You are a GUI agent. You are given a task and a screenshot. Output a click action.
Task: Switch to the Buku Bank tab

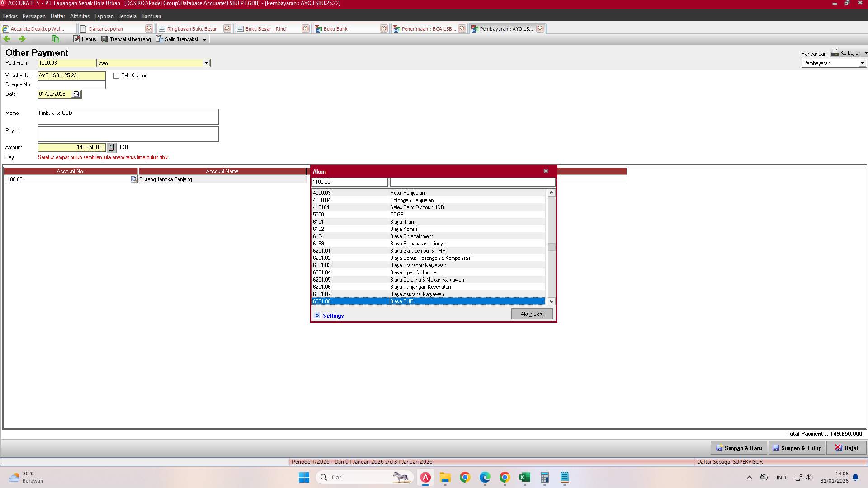[336, 28]
